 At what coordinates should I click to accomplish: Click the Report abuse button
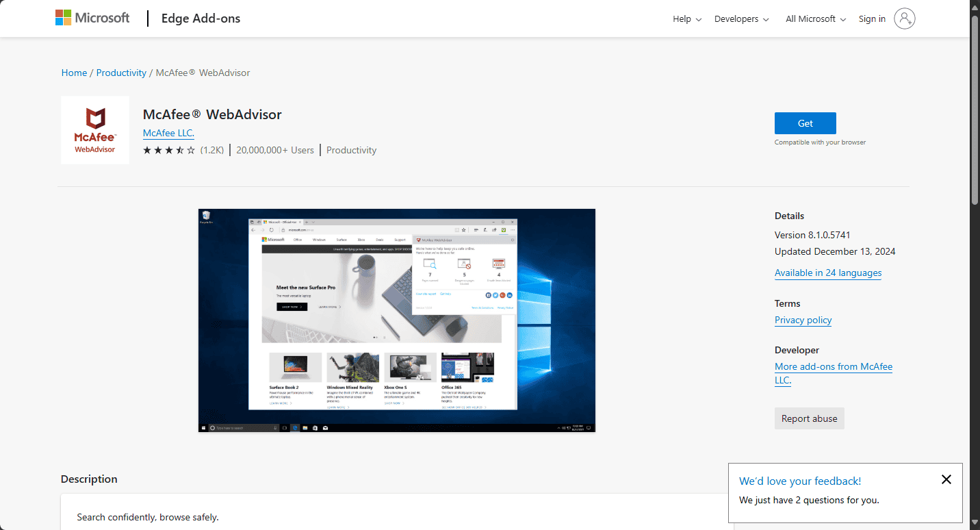point(810,418)
